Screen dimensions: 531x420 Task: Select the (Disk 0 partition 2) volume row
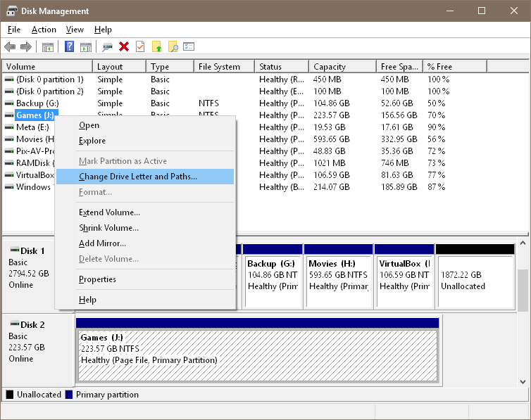pos(50,91)
